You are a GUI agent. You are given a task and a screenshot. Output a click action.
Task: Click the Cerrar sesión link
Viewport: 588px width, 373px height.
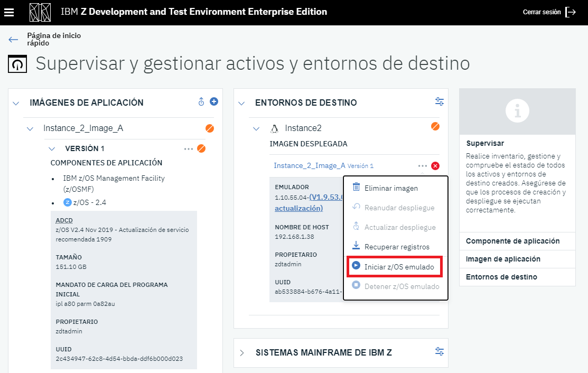542,12
